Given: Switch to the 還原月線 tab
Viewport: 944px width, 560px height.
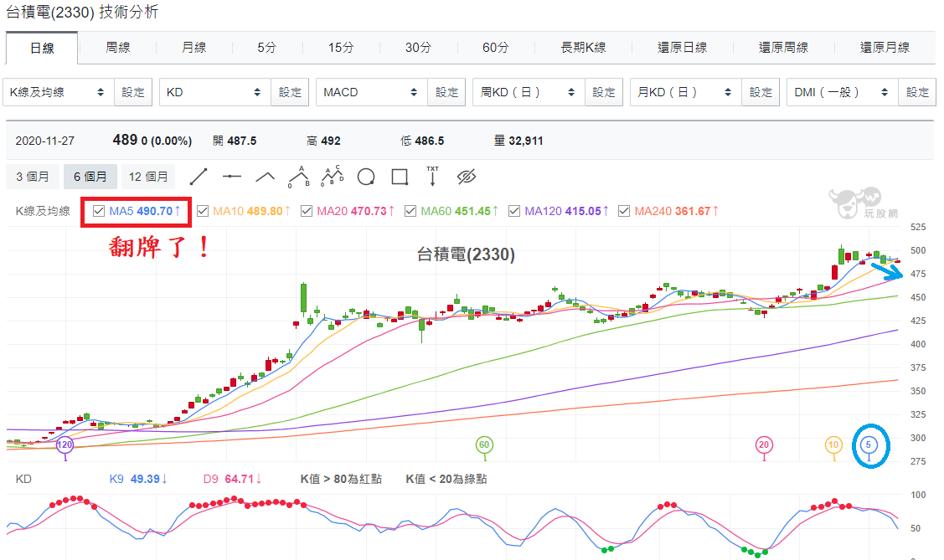Looking at the screenshot, I should 885,48.
